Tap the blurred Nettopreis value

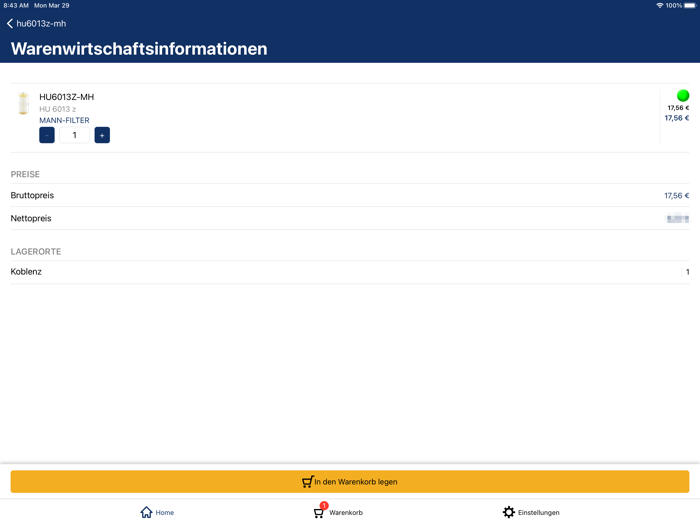click(678, 219)
